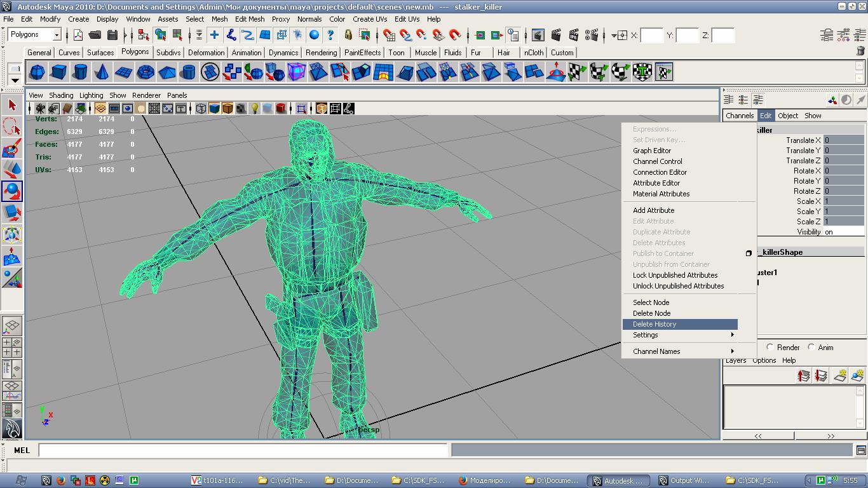
Task: Click the polygon cone shelf icon
Action: coord(102,72)
